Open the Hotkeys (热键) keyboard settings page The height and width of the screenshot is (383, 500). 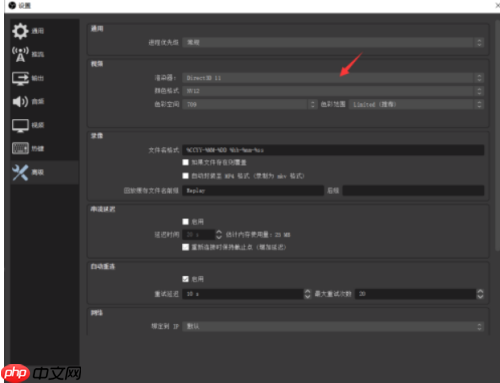[x=28, y=149]
